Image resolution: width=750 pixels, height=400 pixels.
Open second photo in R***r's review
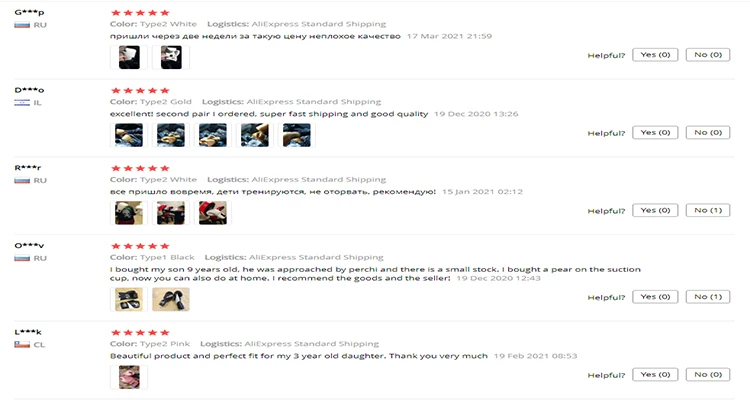click(x=171, y=213)
